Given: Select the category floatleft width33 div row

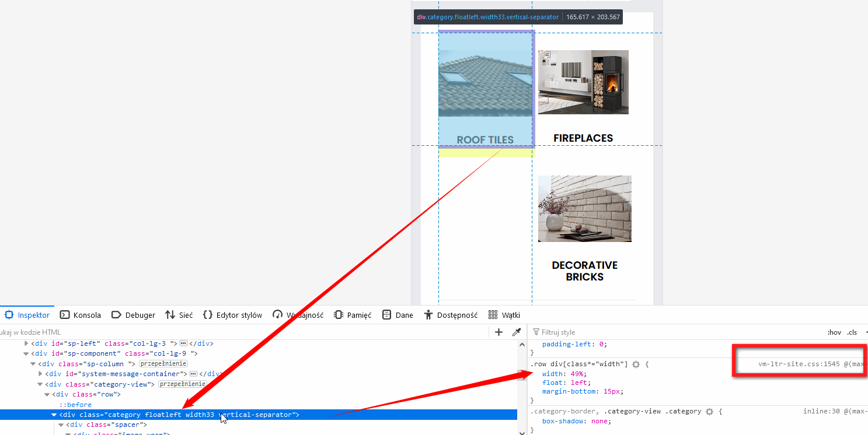Looking at the screenshot, I should [259, 415].
